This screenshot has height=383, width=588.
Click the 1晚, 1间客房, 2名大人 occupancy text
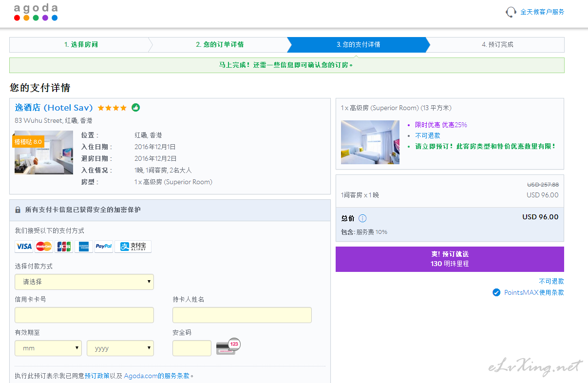point(163,170)
